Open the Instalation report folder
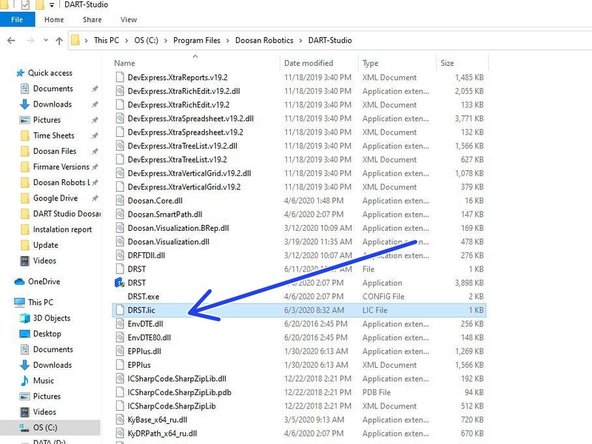This screenshot has height=444, width=592. (x=62, y=229)
